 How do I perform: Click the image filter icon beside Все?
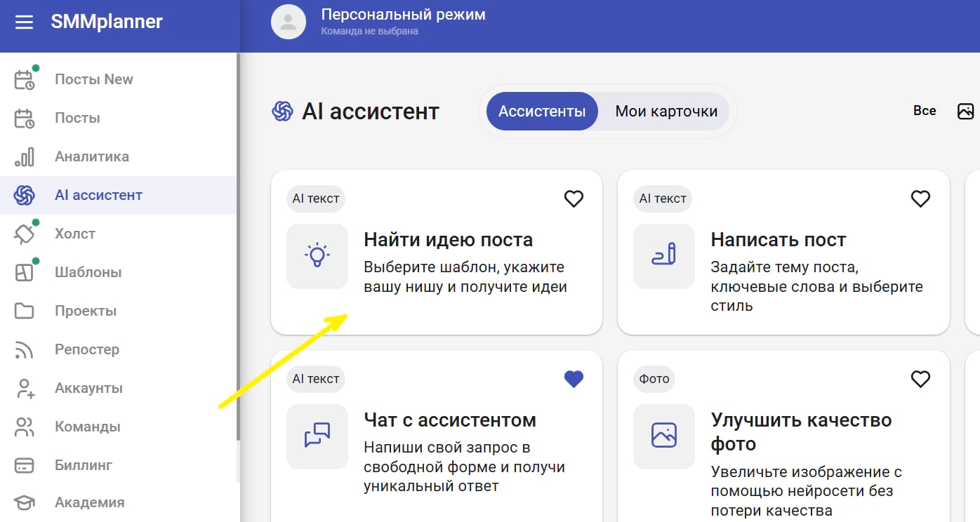pos(966,111)
